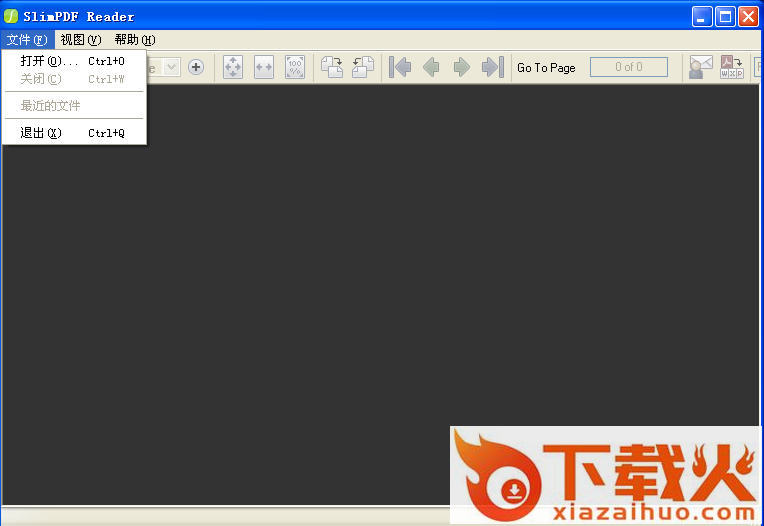The height and width of the screenshot is (526, 764).
Task: Rotate page clockwise using toolbar icon
Action: click(331, 67)
